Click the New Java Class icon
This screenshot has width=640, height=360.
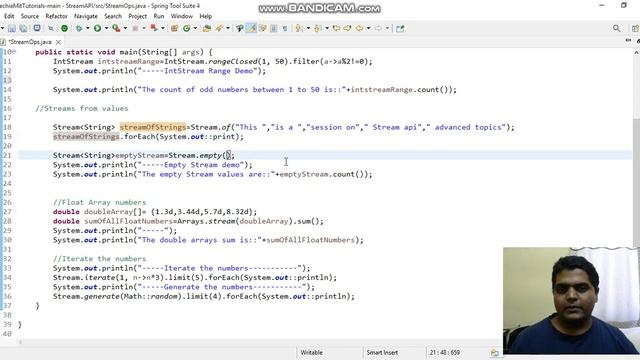tap(187, 28)
